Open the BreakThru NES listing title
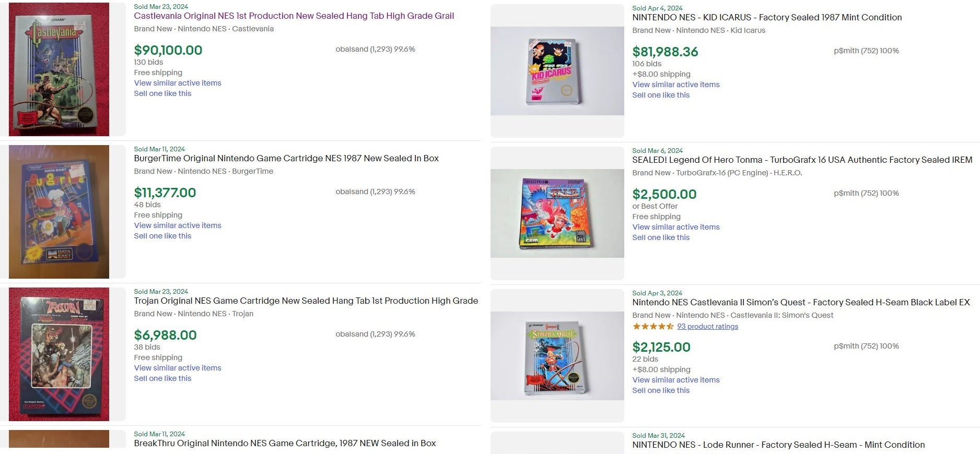The height and width of the screenshot is (454, 980). tap(285, 443)
